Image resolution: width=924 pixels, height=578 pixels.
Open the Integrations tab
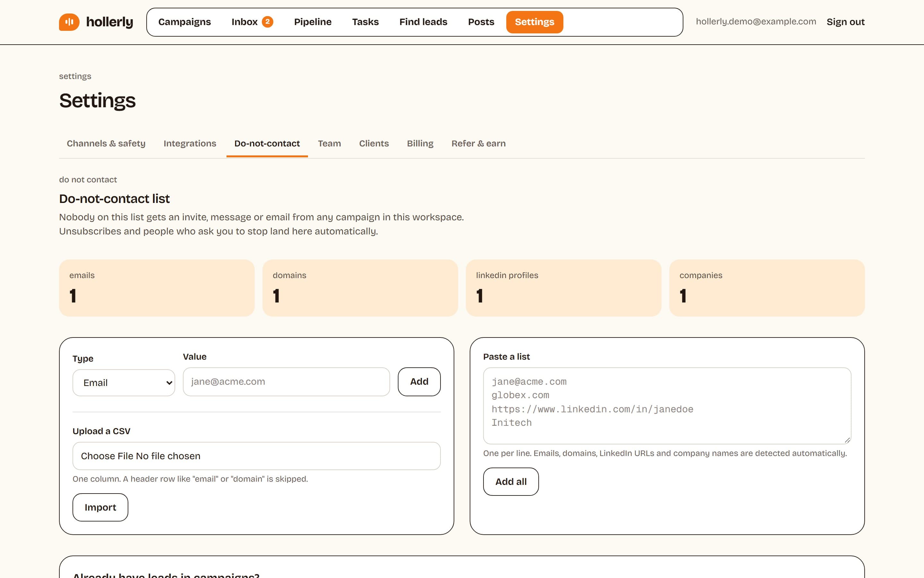tap(190, 143)
